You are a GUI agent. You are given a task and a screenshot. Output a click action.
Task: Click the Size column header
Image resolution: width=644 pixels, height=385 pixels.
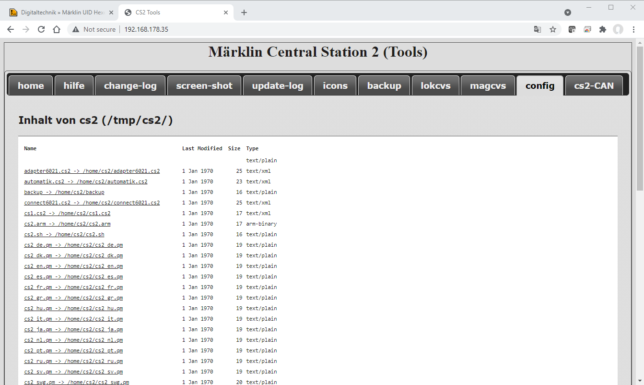click(234, 148)
